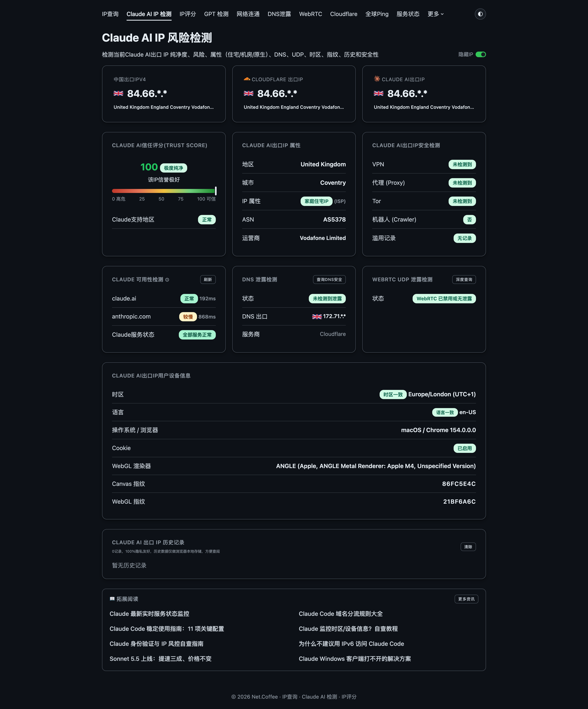Click the 极度纯净 badge beside score 100

coord(173,168)
